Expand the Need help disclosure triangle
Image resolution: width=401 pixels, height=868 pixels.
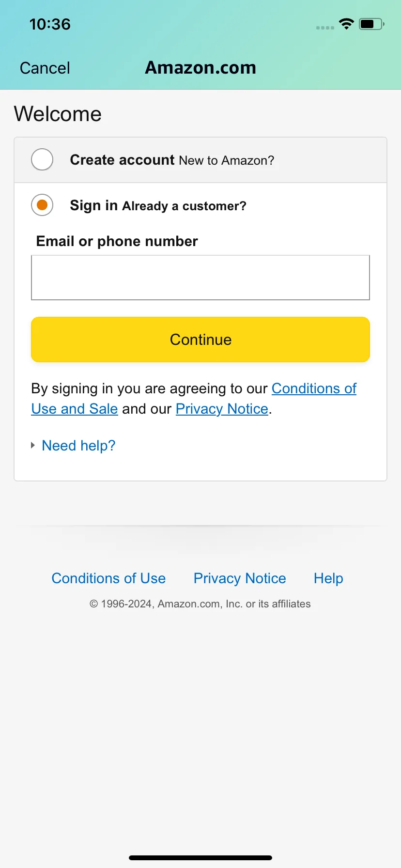[33, 445]
